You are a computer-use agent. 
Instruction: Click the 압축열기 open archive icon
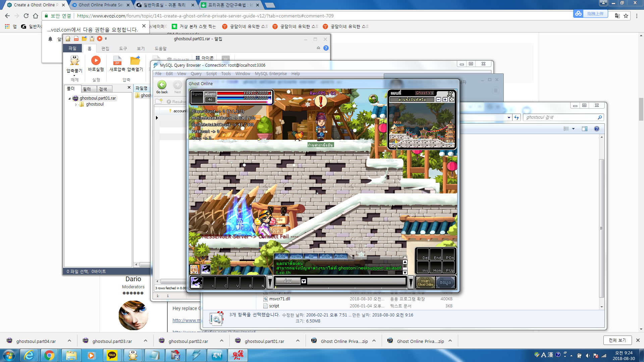135,61
